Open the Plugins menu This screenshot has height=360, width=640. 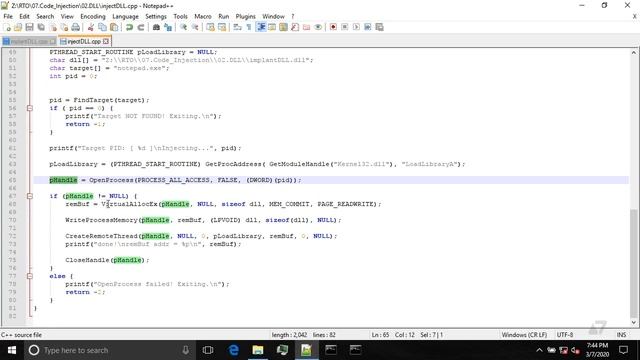click(246, 16)
